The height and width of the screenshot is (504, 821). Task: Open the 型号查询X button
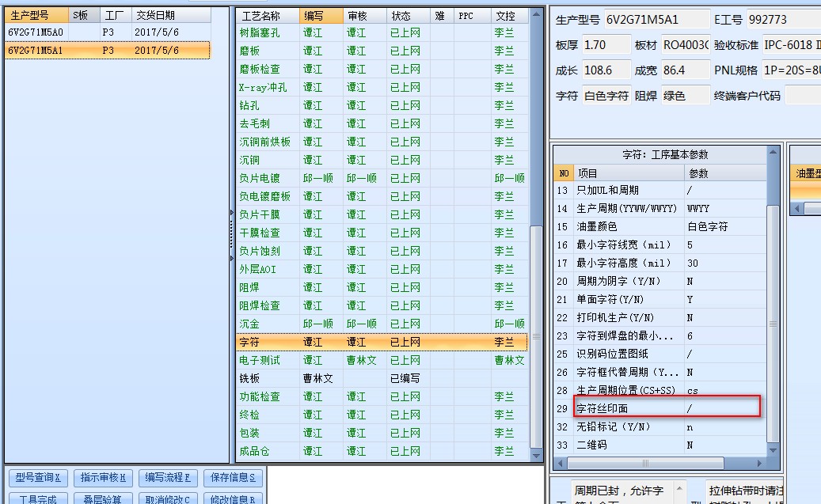point(38,478)
